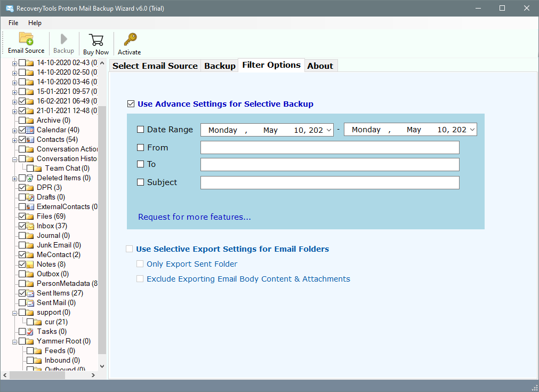Click the Files folder icon

pos(30,217)
